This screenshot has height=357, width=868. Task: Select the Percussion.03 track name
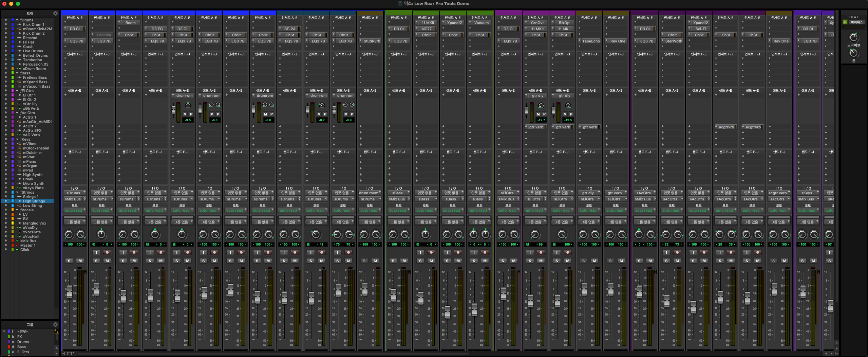(36, 64)
